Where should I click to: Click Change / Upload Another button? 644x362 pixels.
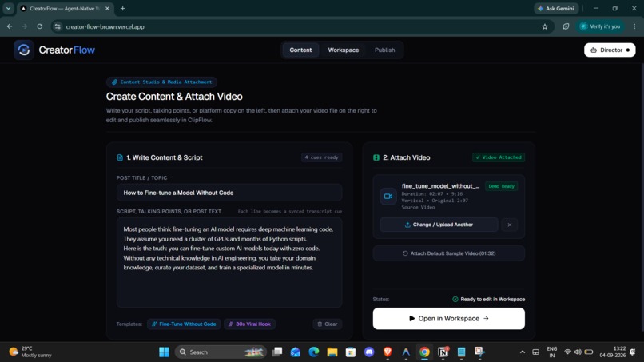pyautogui.click(x=439, y=225)
